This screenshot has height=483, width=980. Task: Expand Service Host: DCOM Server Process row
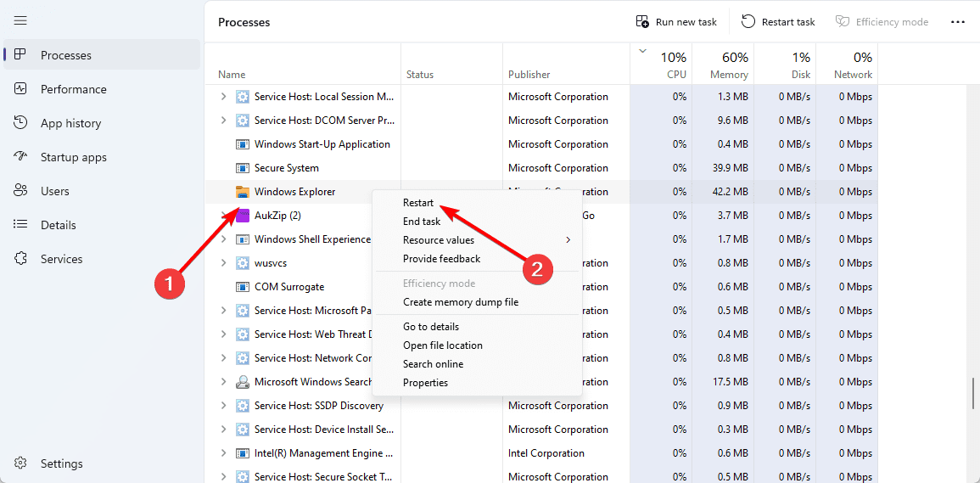[x=224, y=121]
